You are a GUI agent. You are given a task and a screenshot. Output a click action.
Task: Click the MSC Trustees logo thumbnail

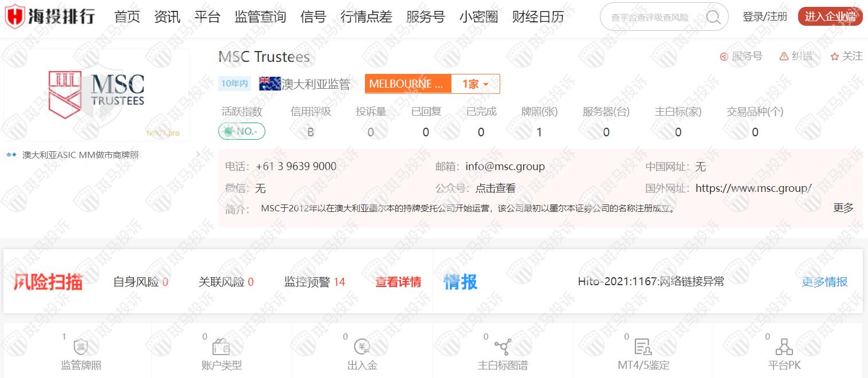(97, 95)
